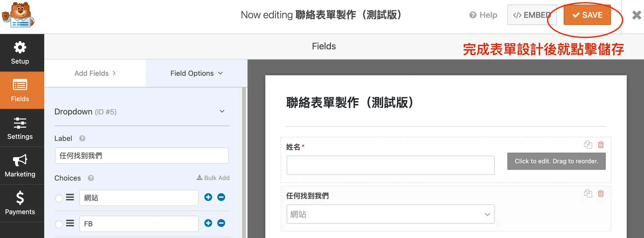Duplicate the 姓名 field
Viewport: 644px width, 238px height.
(x=588, y=145)
